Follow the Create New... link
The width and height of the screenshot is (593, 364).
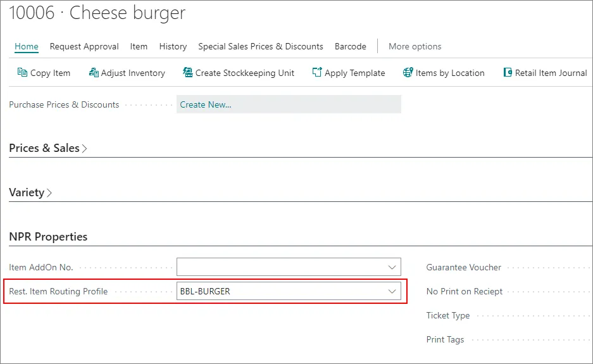205,105
